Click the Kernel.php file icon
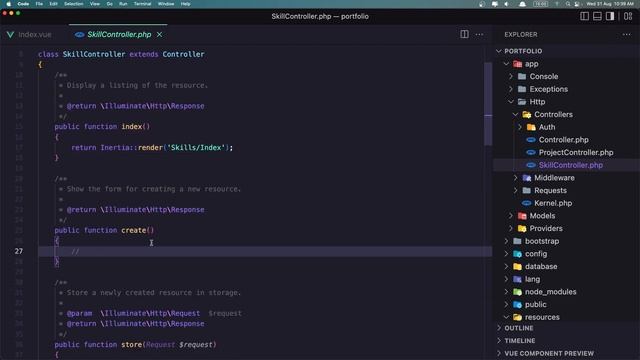 [x=527, y=203]
